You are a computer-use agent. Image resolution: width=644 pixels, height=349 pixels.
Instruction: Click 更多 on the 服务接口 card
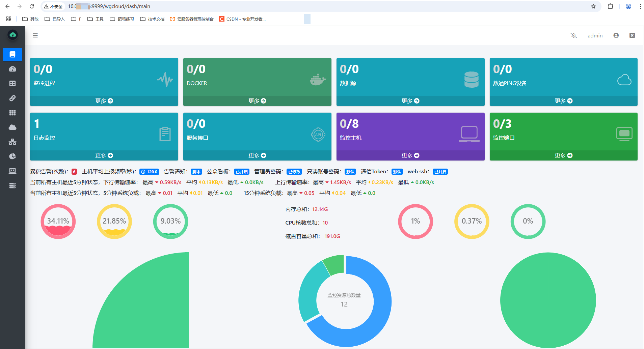click(258, 155)
